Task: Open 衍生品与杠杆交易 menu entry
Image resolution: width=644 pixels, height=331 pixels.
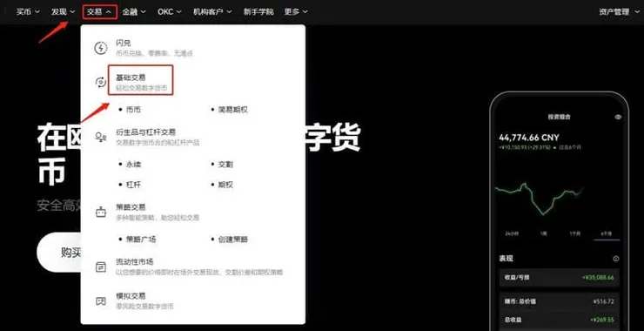Action: tap(158, 137)
